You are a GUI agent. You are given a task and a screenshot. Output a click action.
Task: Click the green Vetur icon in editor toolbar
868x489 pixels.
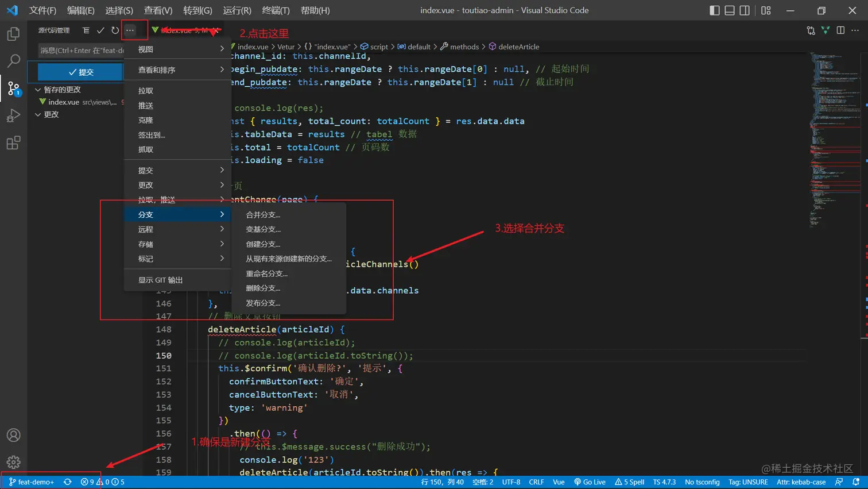tap(826, 30)
